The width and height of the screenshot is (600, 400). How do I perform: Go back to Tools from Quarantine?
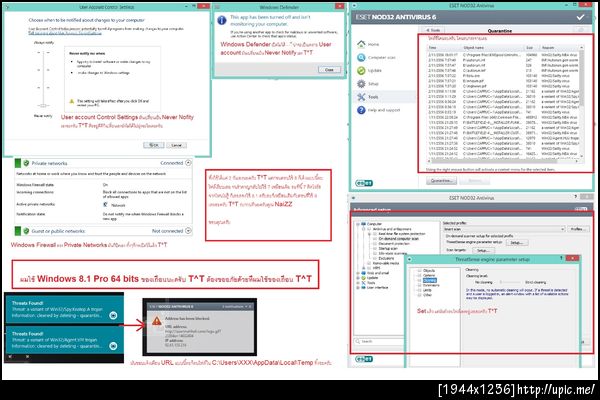tap(433, 30)
